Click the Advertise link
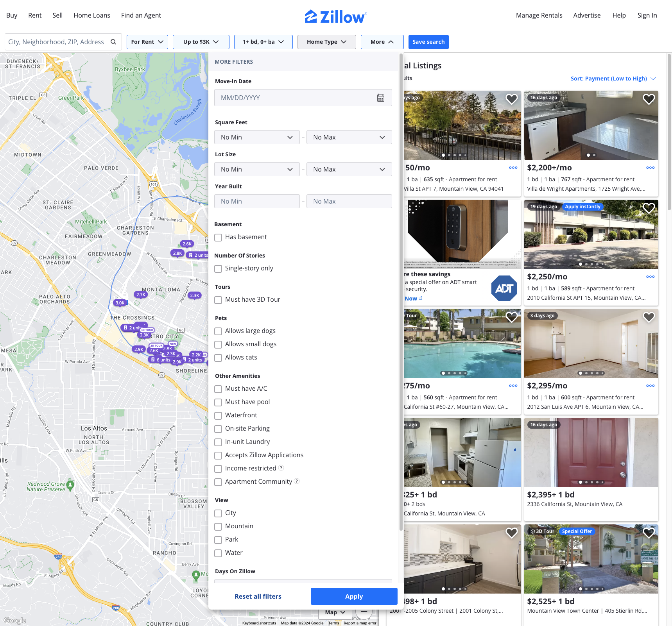The width and height of the screenshot is (672, 626). 587,15
